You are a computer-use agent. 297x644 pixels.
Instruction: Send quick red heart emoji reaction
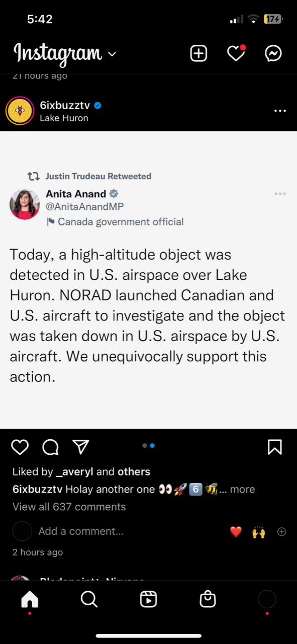(x=236, y=532)
